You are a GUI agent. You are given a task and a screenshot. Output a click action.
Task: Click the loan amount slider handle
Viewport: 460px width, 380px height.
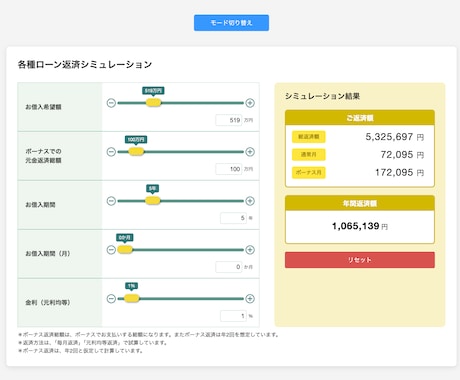[153, 103]
